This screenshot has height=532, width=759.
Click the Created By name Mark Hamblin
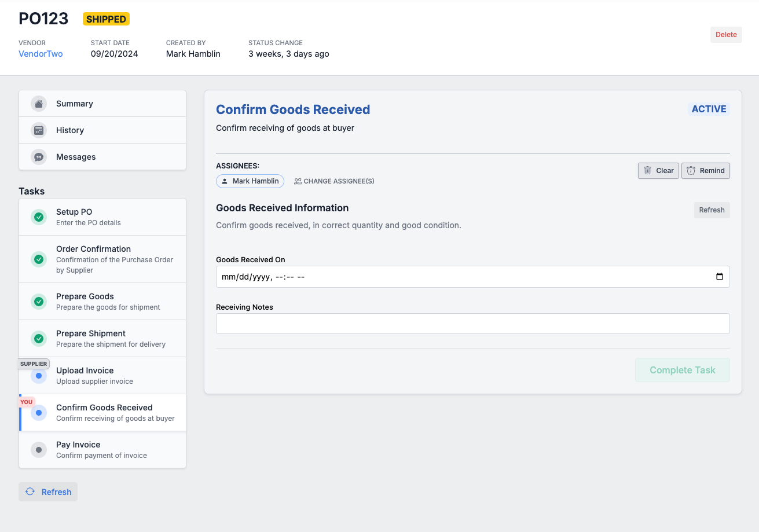(193, 54)
